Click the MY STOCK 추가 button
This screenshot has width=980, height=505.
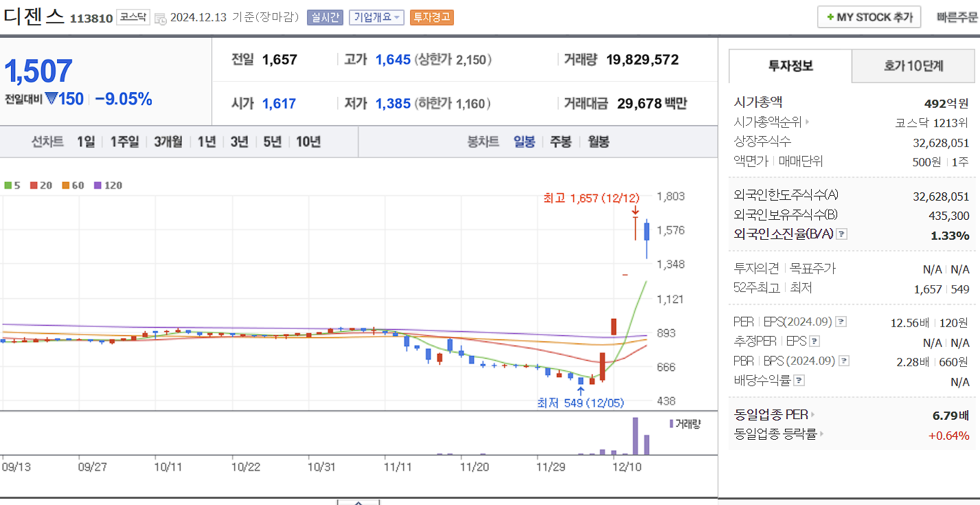pyautogui.click(x=868, y=16)
